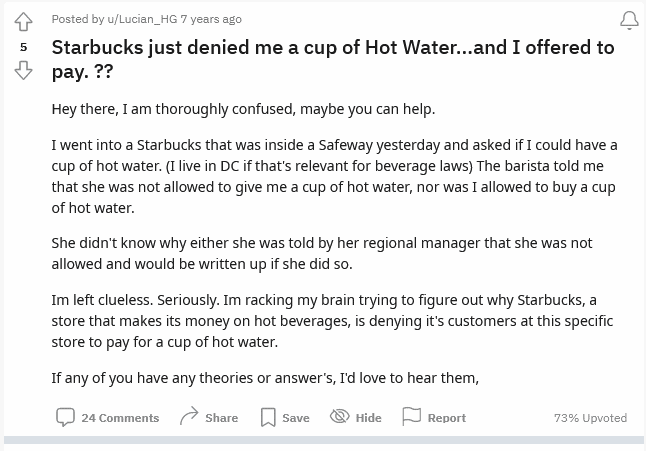Click the Share label

pos(222,418)
